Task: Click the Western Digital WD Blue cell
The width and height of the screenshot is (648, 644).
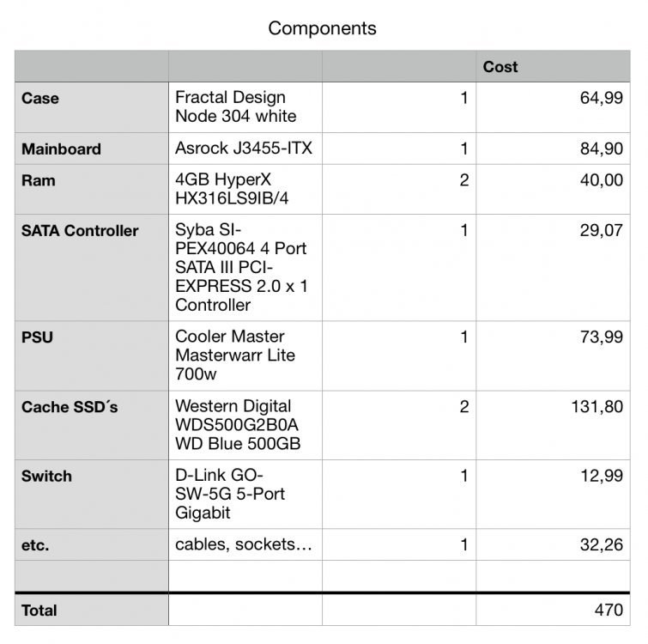Action: point(245,425)
